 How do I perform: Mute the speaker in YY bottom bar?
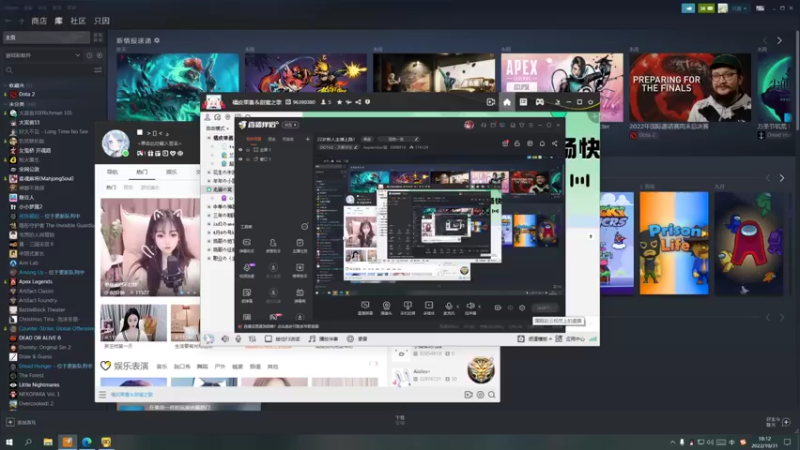(x=225, y=339)
